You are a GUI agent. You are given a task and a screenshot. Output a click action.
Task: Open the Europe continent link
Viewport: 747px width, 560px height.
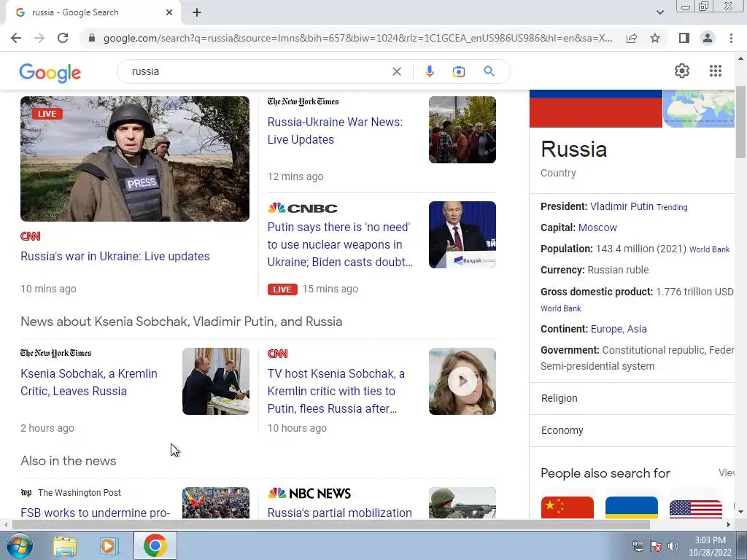pyautogui.click(x=606, y=329)
